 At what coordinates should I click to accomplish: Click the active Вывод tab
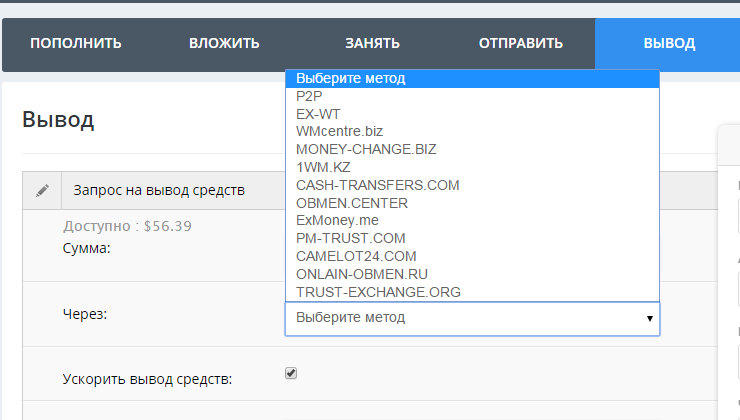(x=668, y=44)
